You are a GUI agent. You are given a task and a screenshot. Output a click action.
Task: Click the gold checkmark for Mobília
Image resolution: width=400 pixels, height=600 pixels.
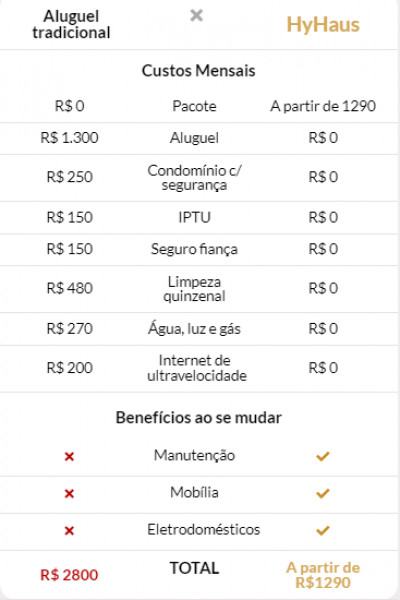click(x=323, y=493)
